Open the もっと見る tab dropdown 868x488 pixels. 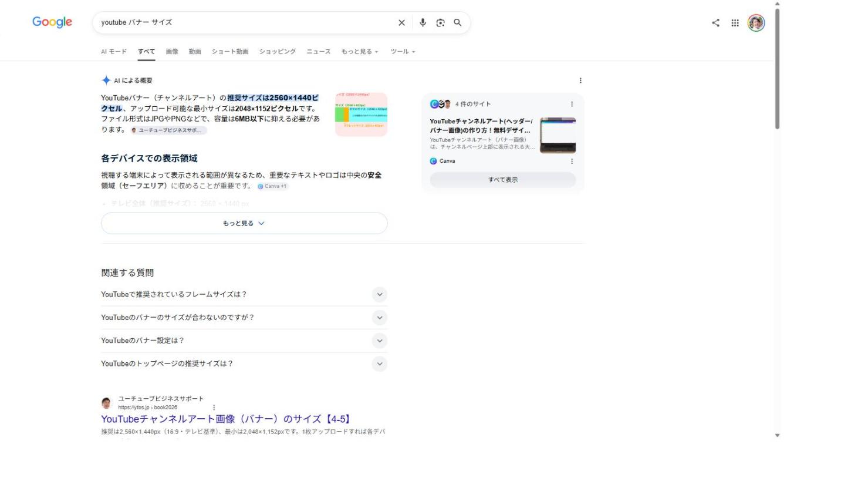pos(360,52)
